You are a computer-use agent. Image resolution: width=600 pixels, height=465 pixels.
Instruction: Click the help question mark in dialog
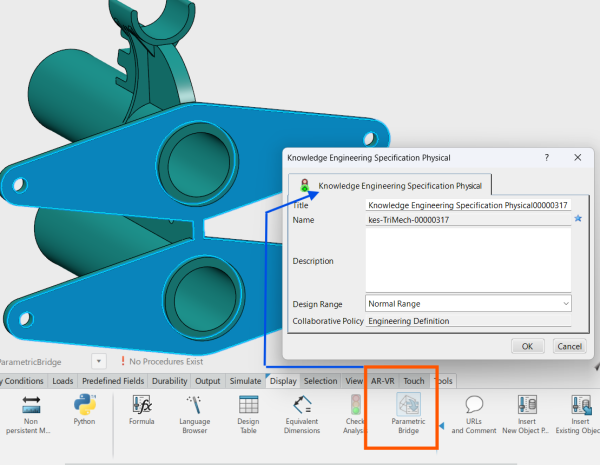pyautogui.click(x=547, y=158)
